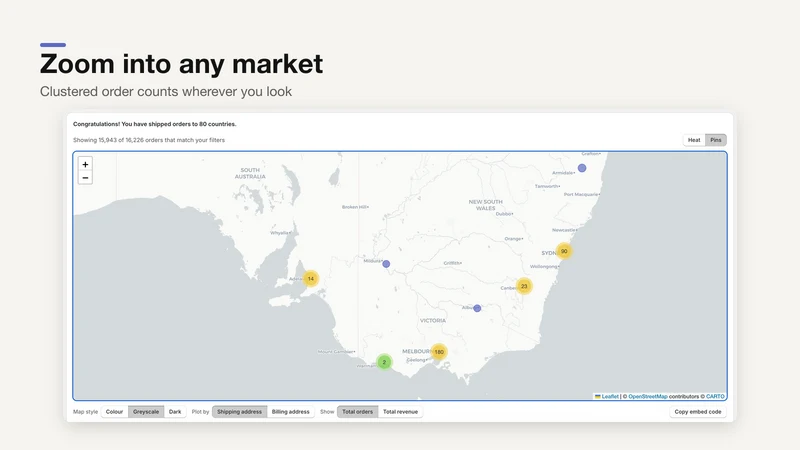Image resolution: width=800 pixels, height=450 pixels.
Task: Open the green cluster with 2 orders
Action: pos(384,362)
